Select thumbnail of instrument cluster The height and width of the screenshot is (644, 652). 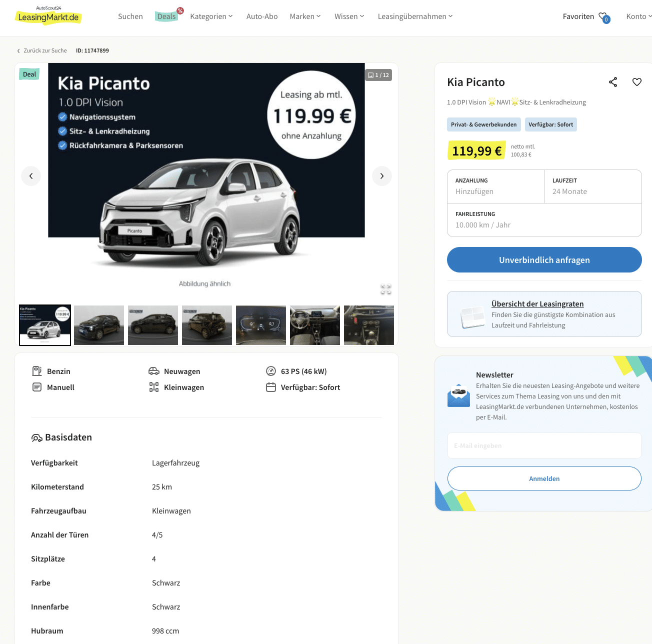coord(261,325)
